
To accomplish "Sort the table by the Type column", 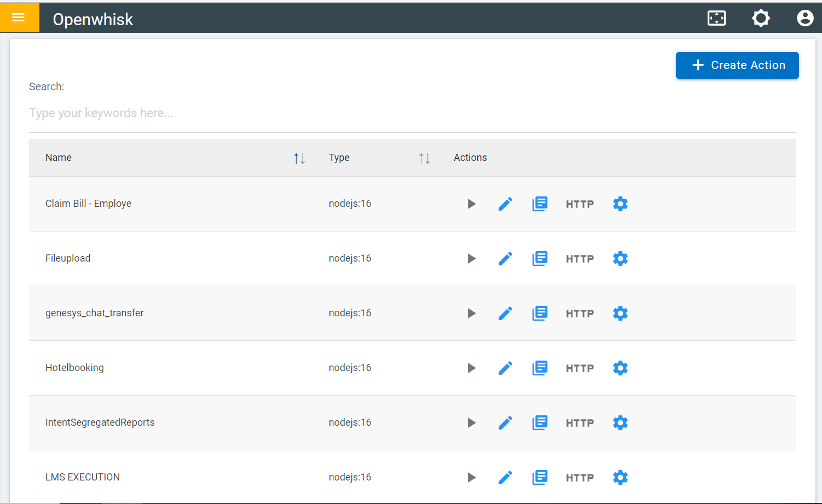I will pos(424,158).
